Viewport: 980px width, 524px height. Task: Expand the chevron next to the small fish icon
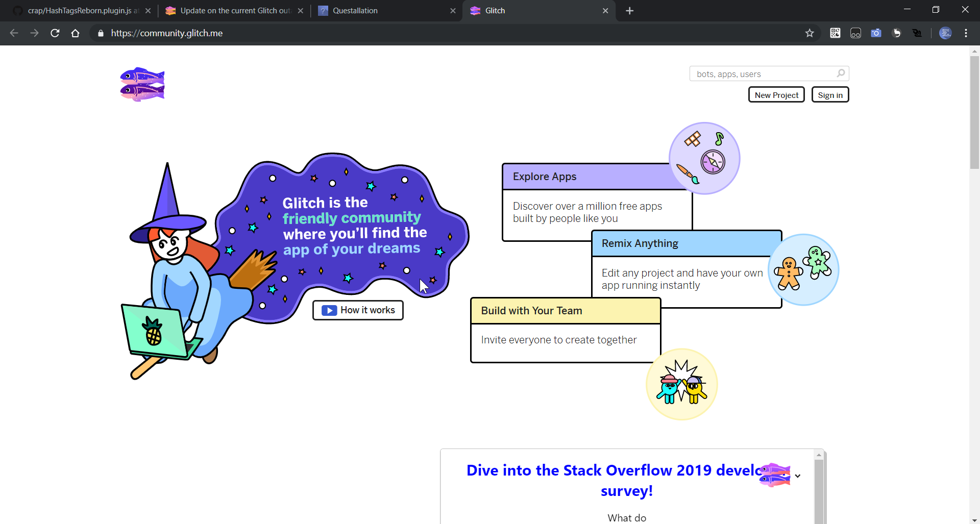tap(798, 476)
